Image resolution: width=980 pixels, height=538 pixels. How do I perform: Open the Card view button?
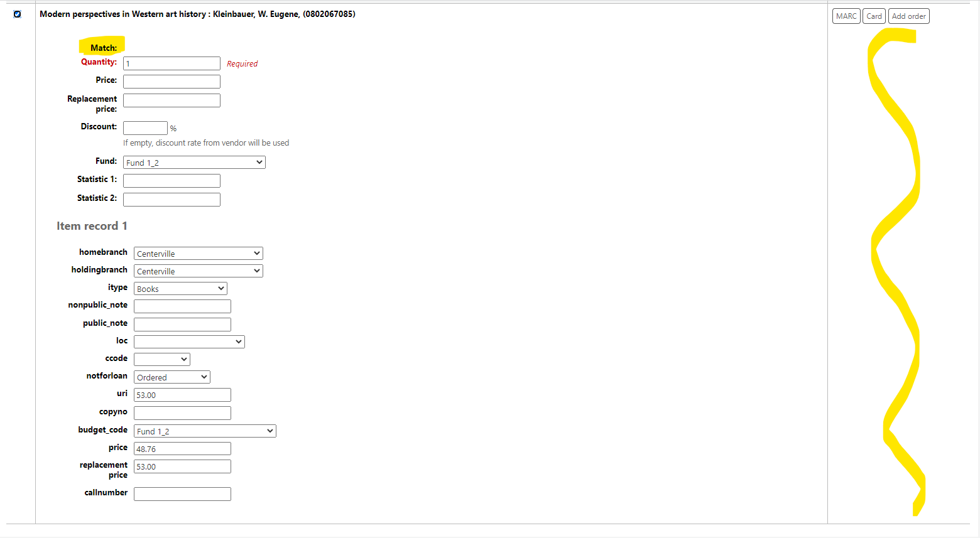click(874, 16)
